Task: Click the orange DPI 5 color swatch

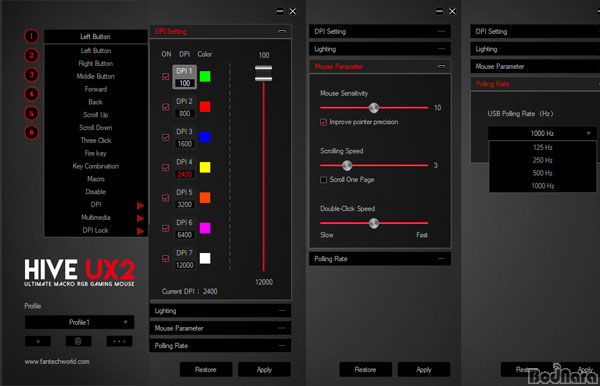Action: (x=205, y=198)
